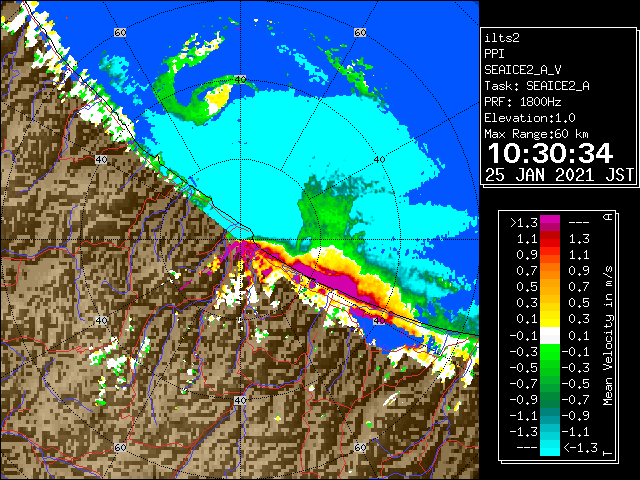Click the yellow patch inside the green spiral eddy
The width and height of the screenshot is (640, 480).
(x=217, y=99)
